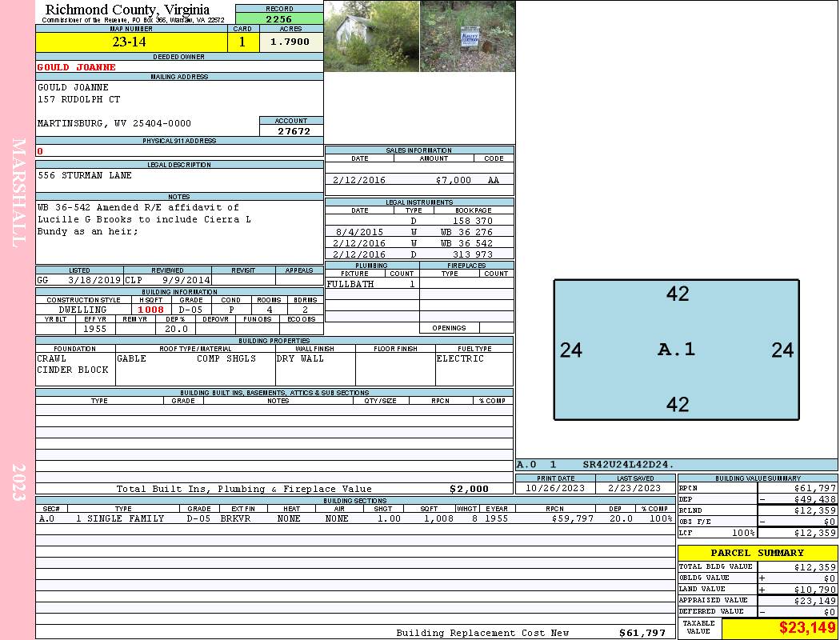Click the FULLBATH plumbing fixture entry
The image size is (840, 640).
350,284
